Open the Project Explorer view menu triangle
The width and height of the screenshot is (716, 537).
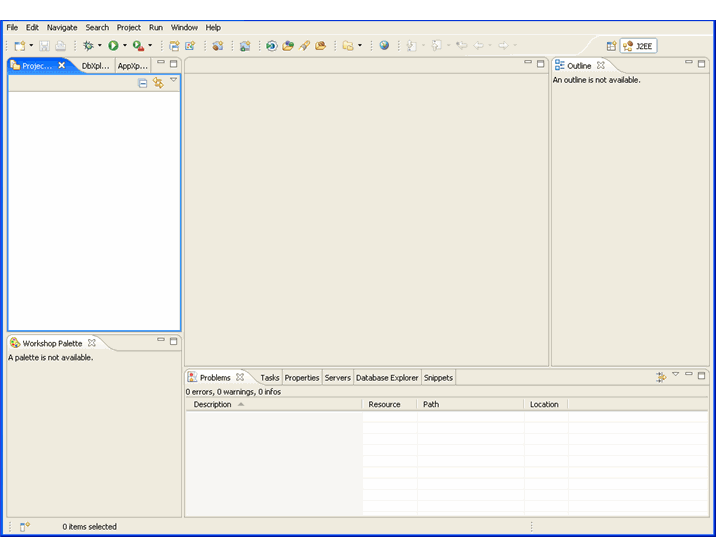[x=174, y=80]
